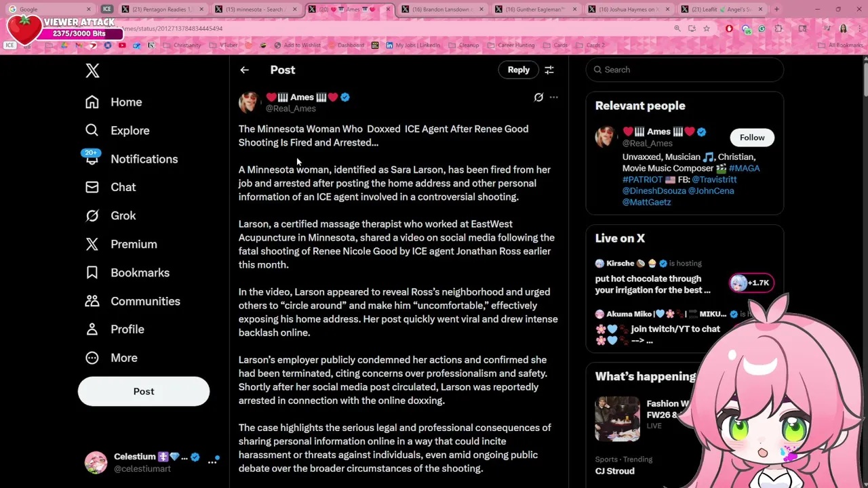The height and width of the screenshot is (488, 868).
Task: Click the Opera extension icon in toolbar
Action: [x=729, y=28]
